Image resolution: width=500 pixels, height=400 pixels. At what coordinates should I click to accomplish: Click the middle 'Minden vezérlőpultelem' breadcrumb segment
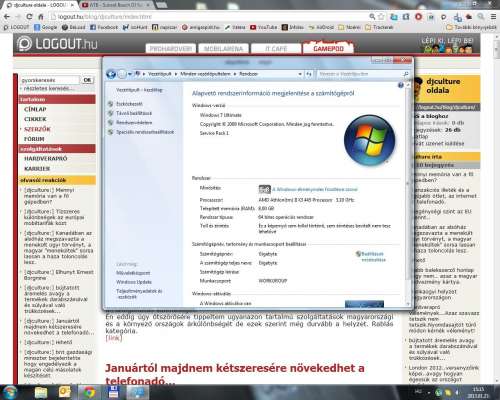pos(205,74)
